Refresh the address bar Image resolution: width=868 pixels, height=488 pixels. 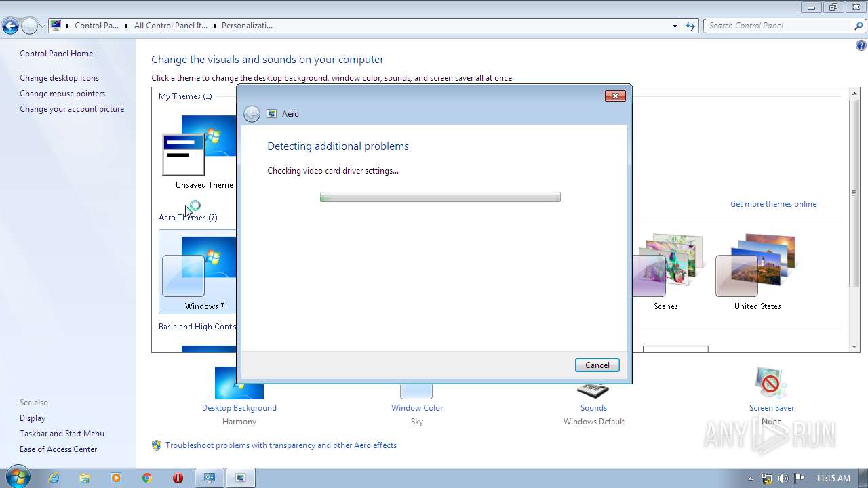pos(690,26)
